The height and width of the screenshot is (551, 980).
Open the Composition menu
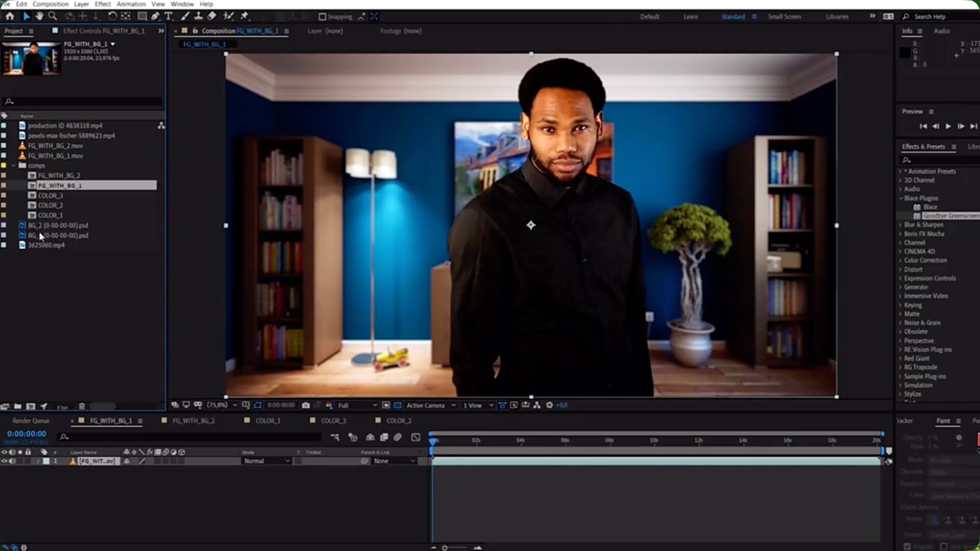pyautogui.click(x=50, y=4)
